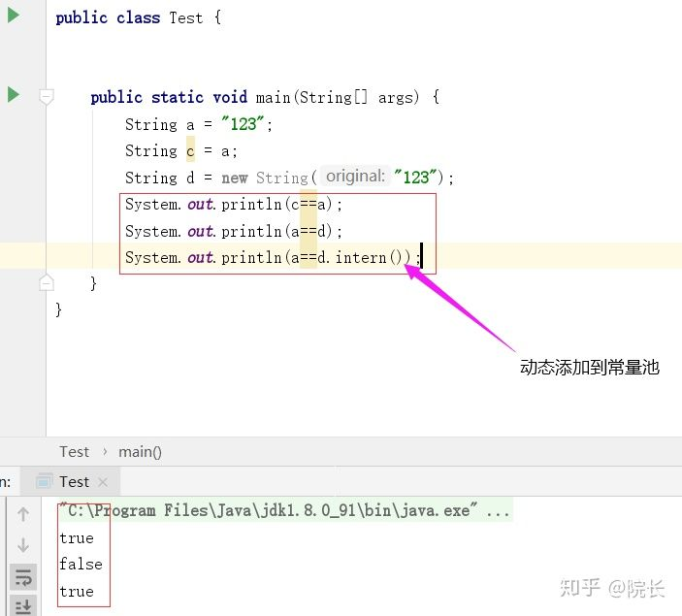Click scroll to end console icon

tap(23, 605)
